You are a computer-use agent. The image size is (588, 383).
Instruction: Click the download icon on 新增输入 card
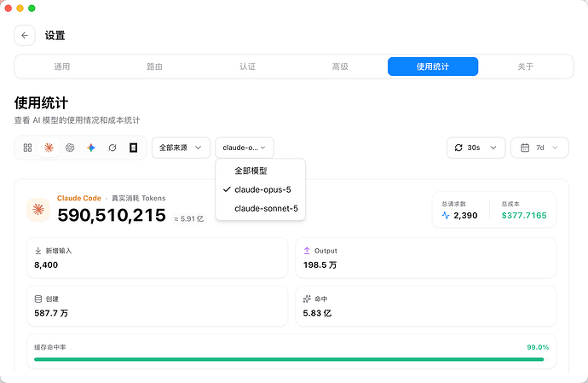tap(37, 251)
